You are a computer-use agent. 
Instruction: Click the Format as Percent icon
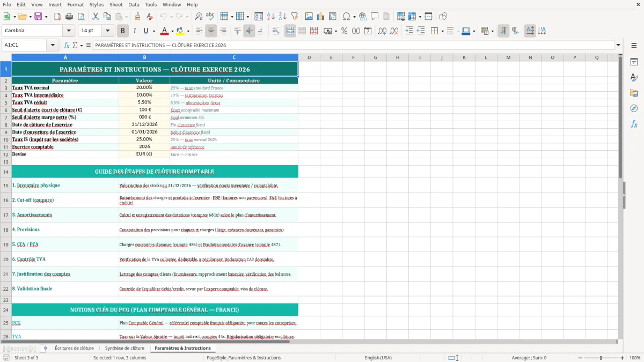tap(344, 31)
